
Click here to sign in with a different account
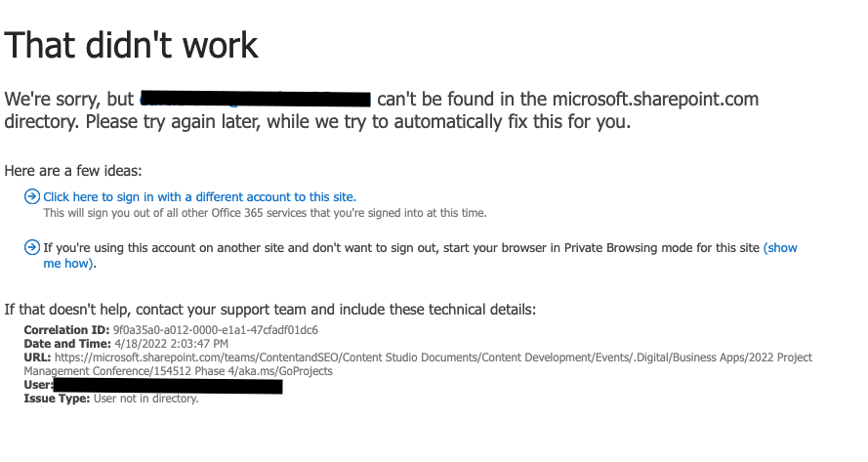click(200, 196)
